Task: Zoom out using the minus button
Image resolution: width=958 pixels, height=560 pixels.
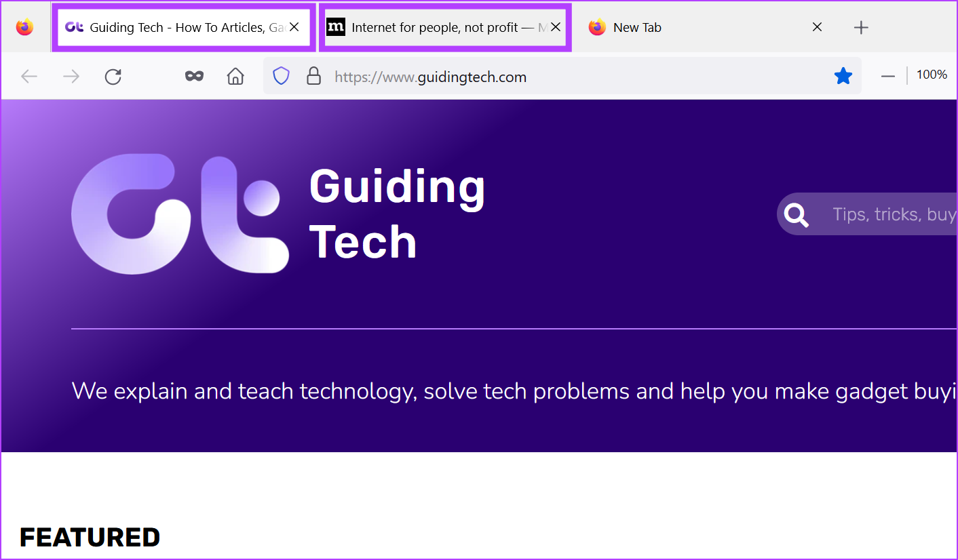Action: point(887,77)
